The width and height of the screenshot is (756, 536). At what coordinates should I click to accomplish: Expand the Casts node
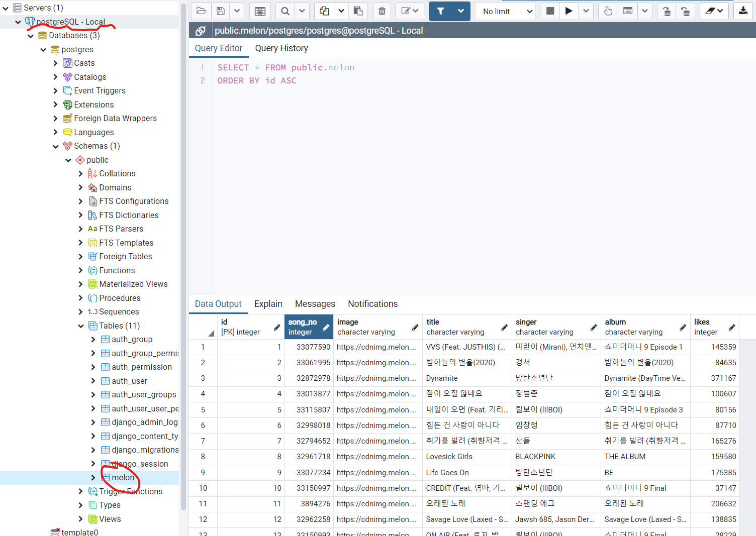[56, 63]
